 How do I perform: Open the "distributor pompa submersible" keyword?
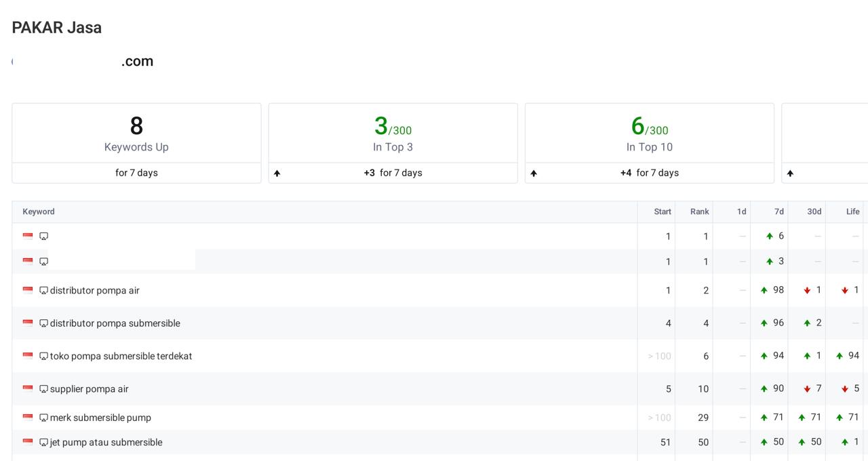(x=115, y=323)
